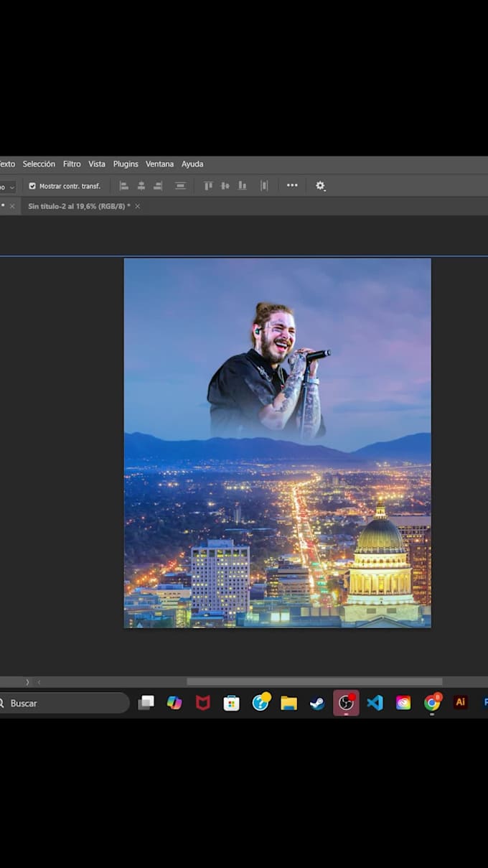
Task: Open the Vista menu
Action: coord(97,164)
